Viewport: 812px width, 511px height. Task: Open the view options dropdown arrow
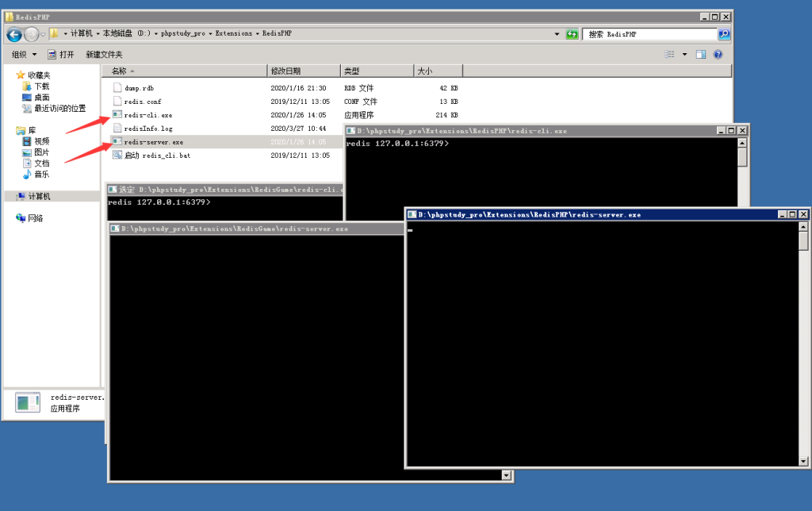[684, 55]
